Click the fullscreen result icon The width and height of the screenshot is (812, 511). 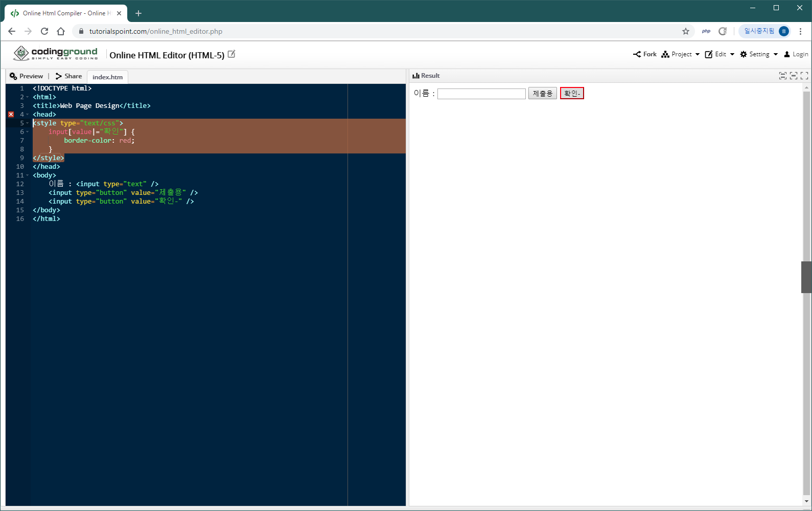coord(804,76)
